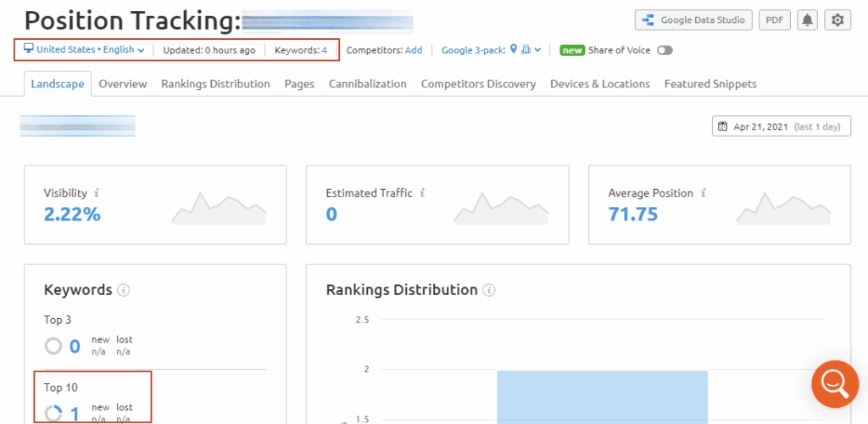Open the Apr 21, 2021 date picker
This screenshot has width=868, height=424.
click(x=781, y=126)
